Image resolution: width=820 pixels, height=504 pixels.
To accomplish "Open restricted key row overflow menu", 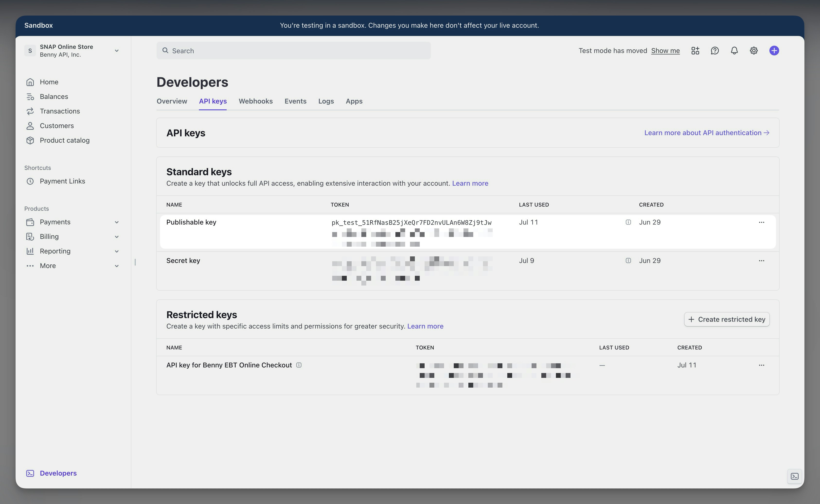I will pos(761,365).
